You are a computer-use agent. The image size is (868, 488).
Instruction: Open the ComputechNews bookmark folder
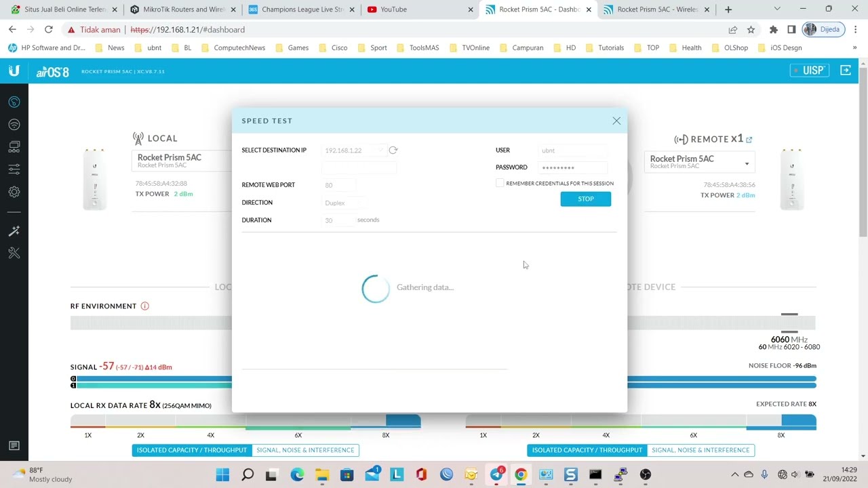coord(233,48)
